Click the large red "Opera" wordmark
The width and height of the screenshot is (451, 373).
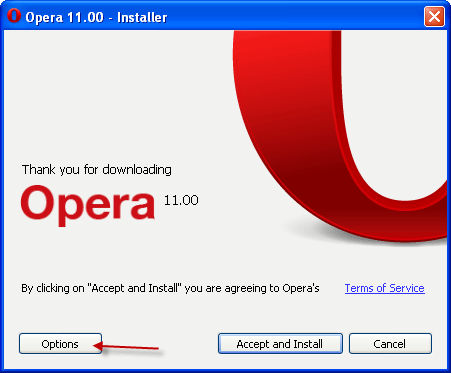coord(88,205)
